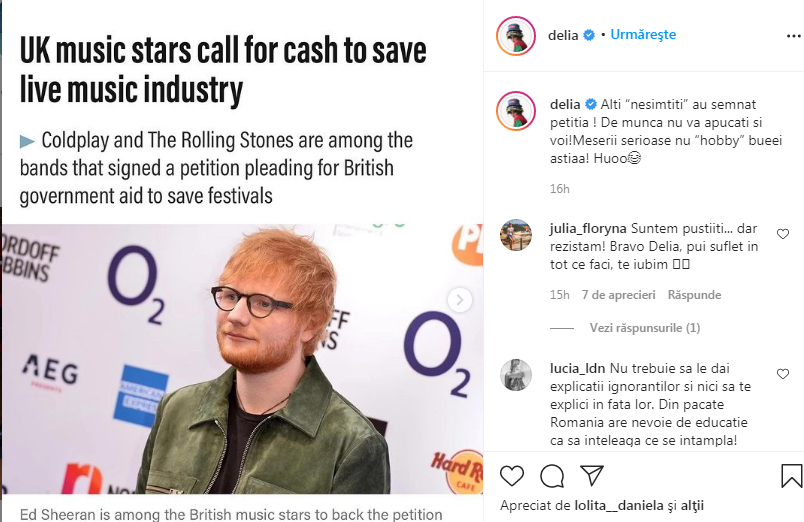Click delia's avatar beside caption

515,114
